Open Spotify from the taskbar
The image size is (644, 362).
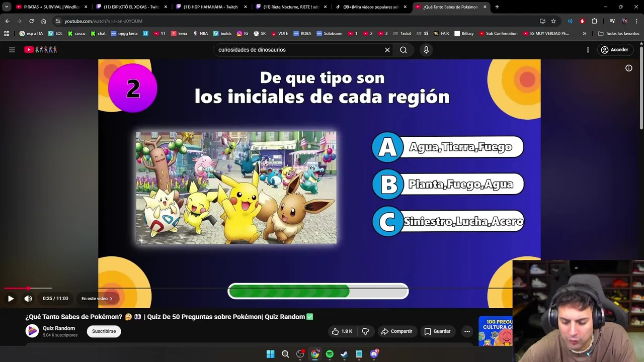tap(330, 354)
